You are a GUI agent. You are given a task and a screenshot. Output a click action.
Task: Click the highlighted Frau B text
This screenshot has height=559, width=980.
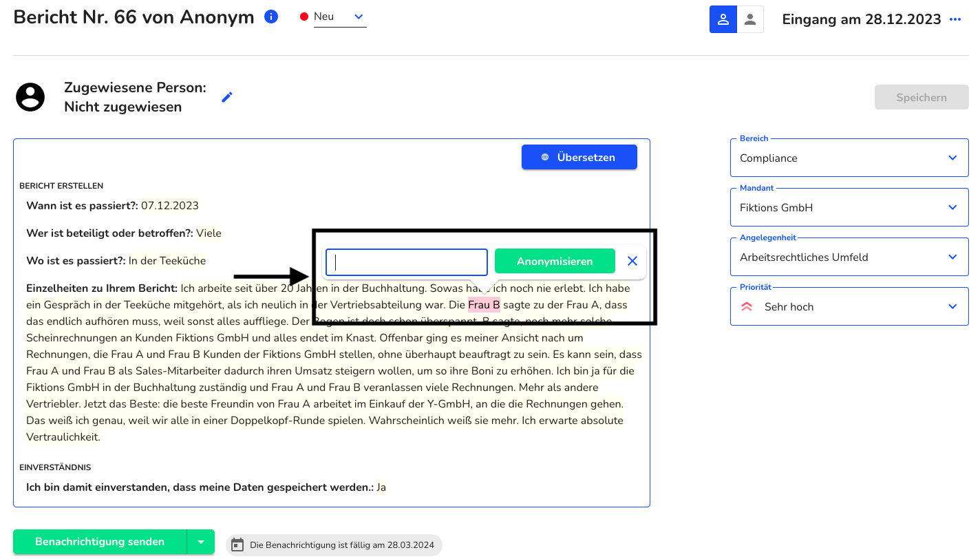coord(484,305)
